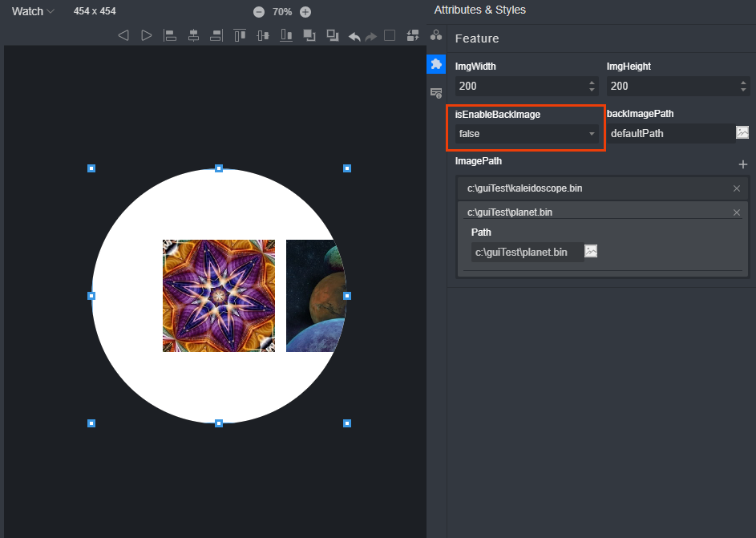
Task: Click the align bottom toolbar icon
Action: (286, 35)
